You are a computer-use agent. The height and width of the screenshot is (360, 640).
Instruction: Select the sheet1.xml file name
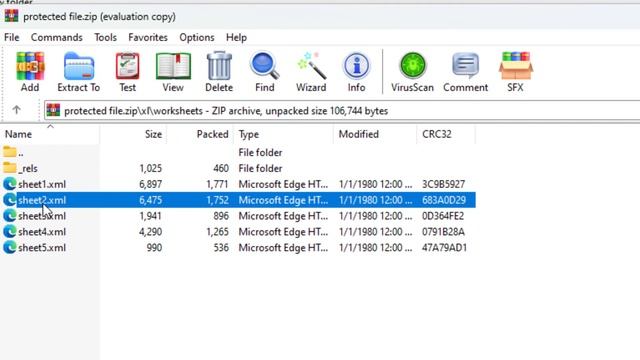[42, 184]
